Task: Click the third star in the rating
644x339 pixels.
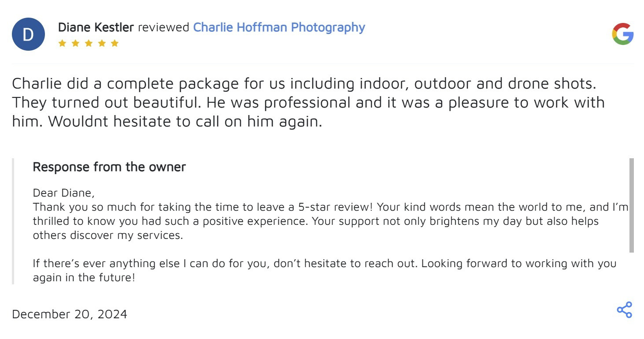Action: click(x=89, y=43)
